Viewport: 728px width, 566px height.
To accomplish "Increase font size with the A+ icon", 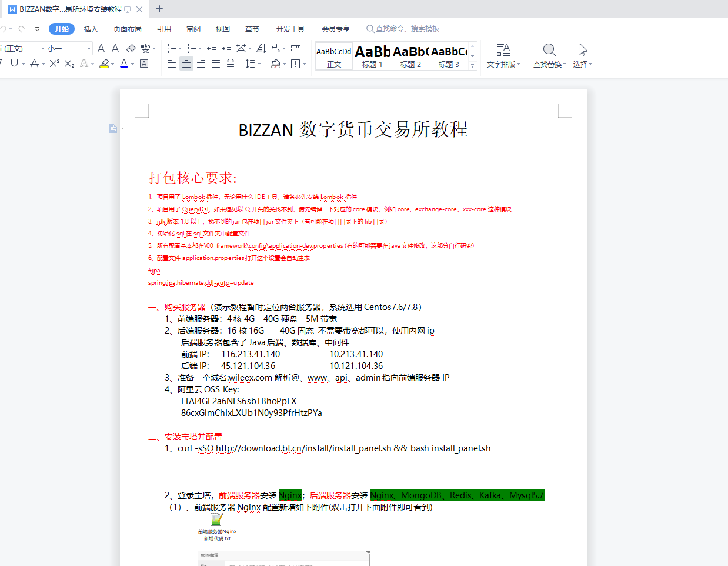I will coord(102,48).
